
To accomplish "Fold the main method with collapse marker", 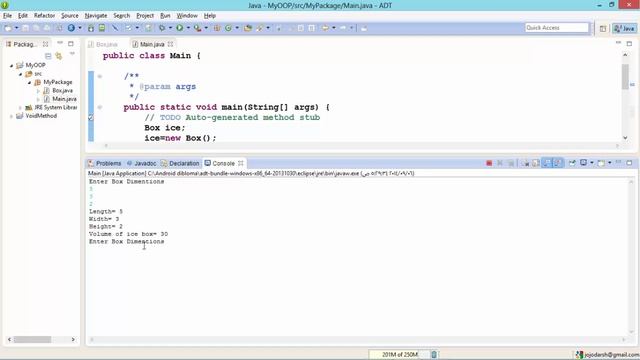I will click(x=100, y=107).
